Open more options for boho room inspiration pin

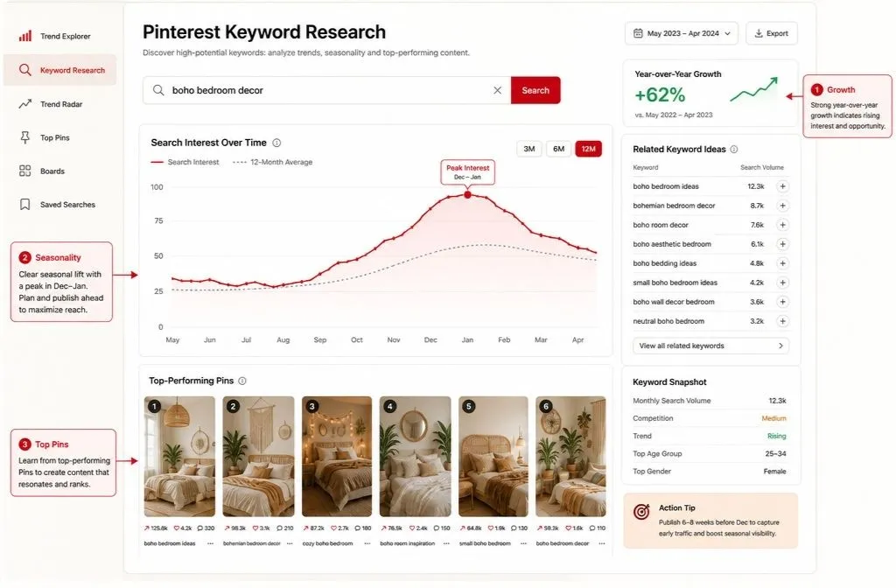446,543
